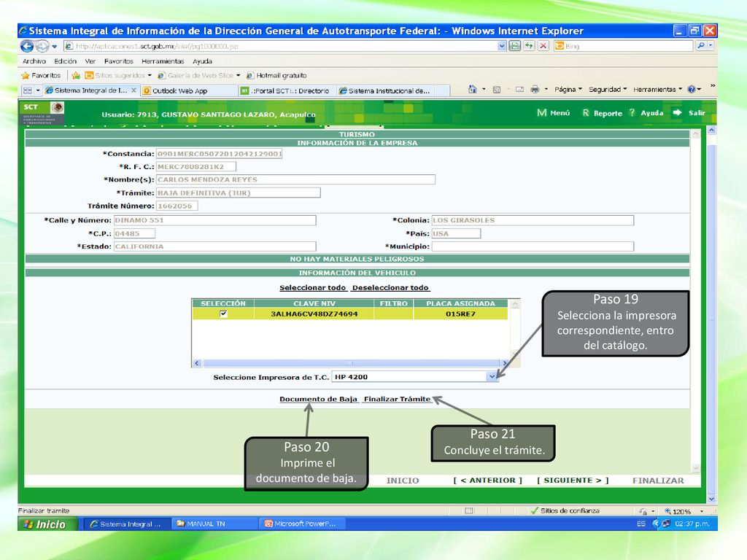Click the Trámite Número field 1662056
The image size is (747, 560).
click(x=177, y=206)
